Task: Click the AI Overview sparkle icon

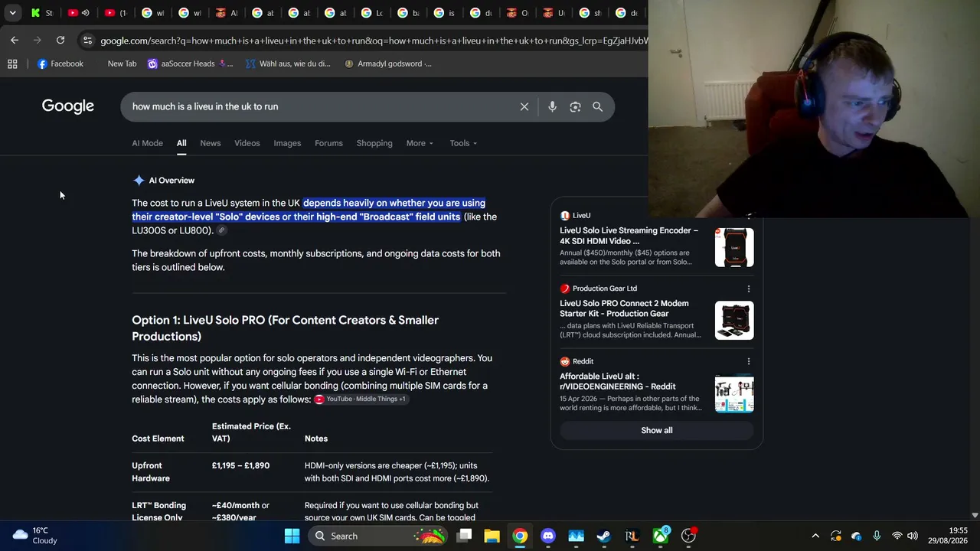Action: point(139,181)
